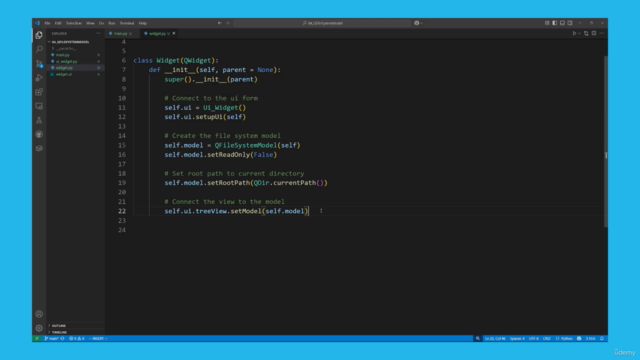
Task: Open the Explorer view in activity bar
Action: 39,35
